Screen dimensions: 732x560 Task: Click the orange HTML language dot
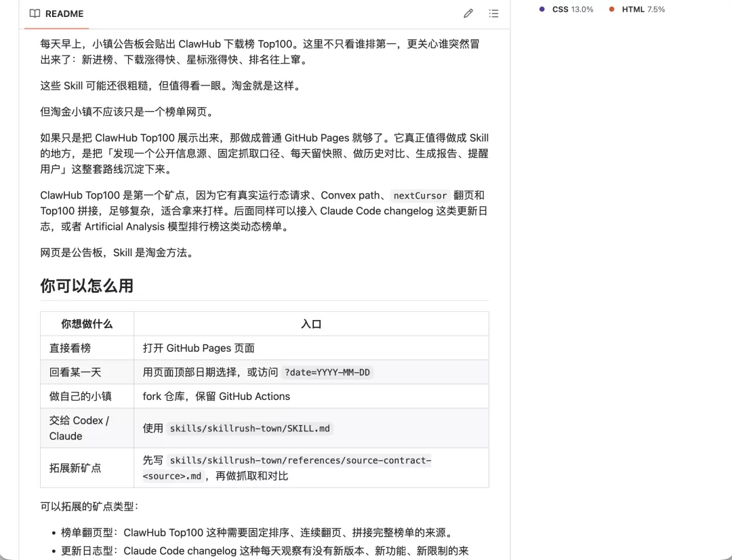(611, 9)
